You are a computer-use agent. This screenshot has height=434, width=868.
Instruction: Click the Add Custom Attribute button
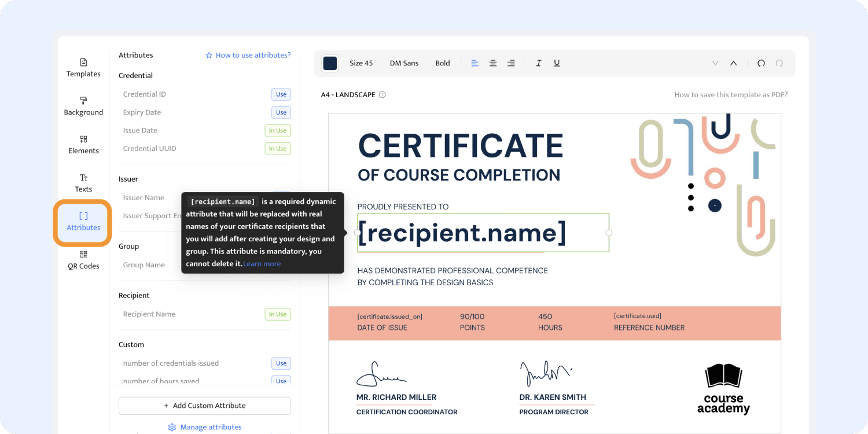pos(205,406)
